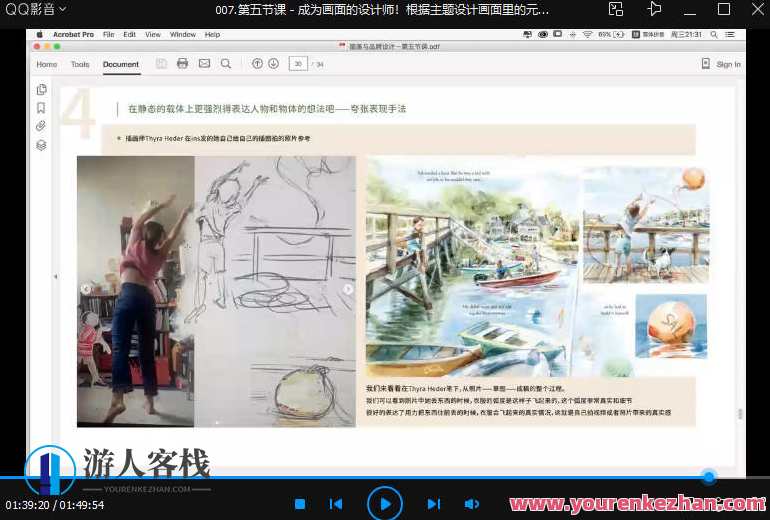Click the page number input field
This screenshot has width=770, height=520.
(298, 64)
